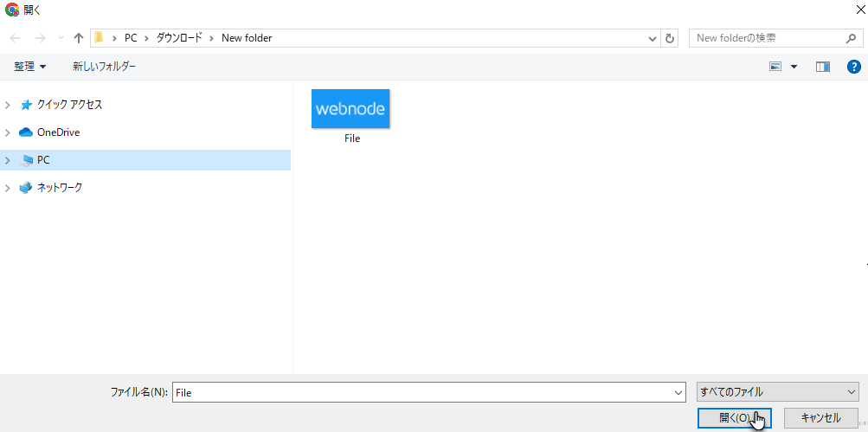
Task: Click the ファイル名 input field
Action: pyautogui.click(x=423, y=392)
